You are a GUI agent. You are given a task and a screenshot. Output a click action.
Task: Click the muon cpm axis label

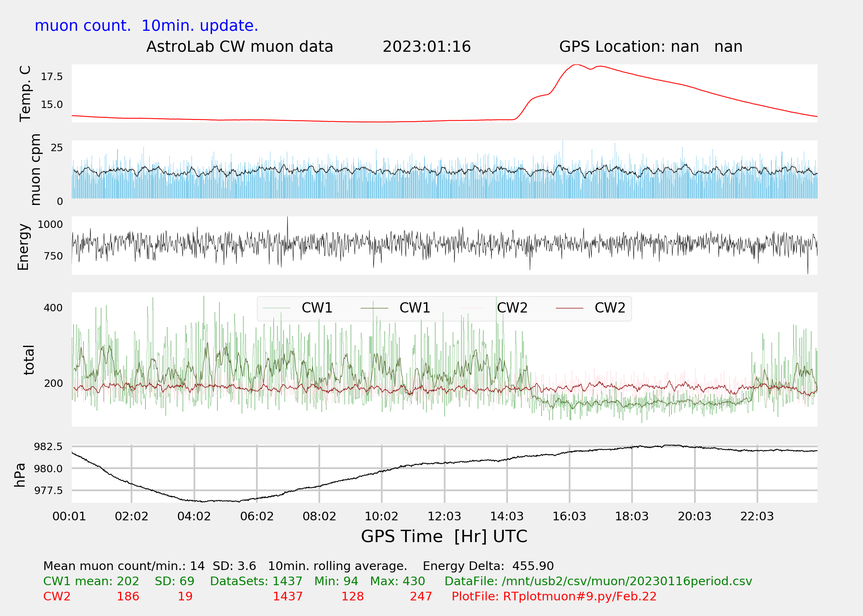tap(35, 169)
